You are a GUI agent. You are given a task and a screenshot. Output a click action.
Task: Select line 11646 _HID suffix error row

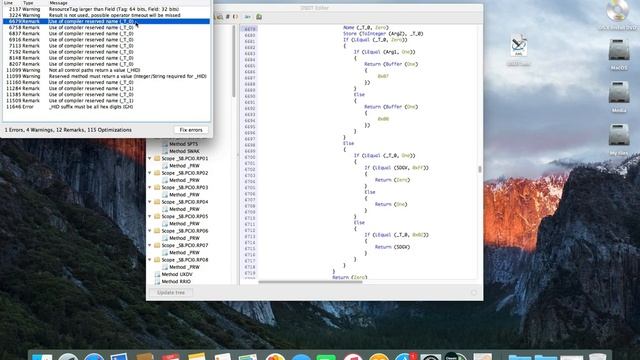106,107
